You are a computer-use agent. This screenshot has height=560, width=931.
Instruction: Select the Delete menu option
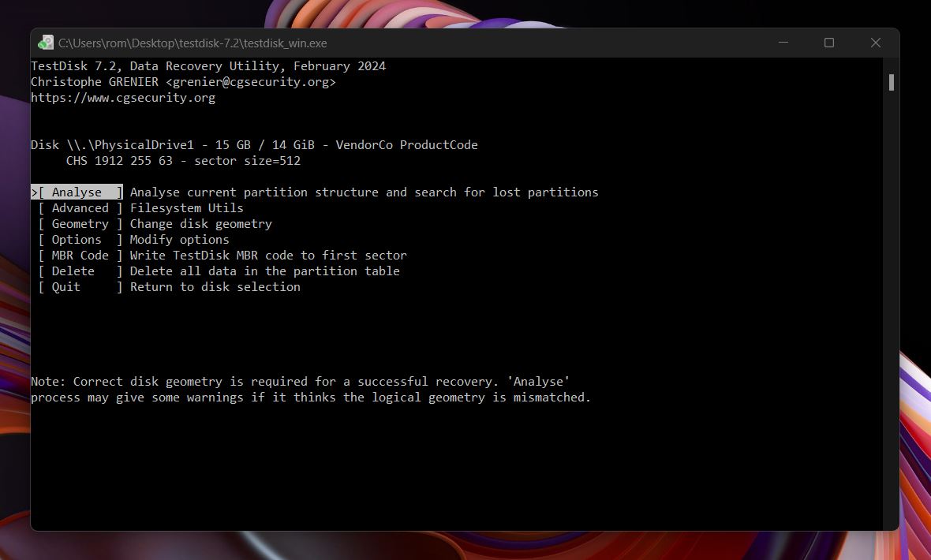(80, 271)
